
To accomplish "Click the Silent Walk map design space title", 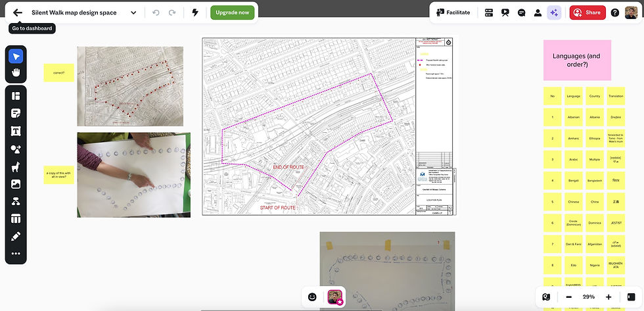I will coord(74,12).
